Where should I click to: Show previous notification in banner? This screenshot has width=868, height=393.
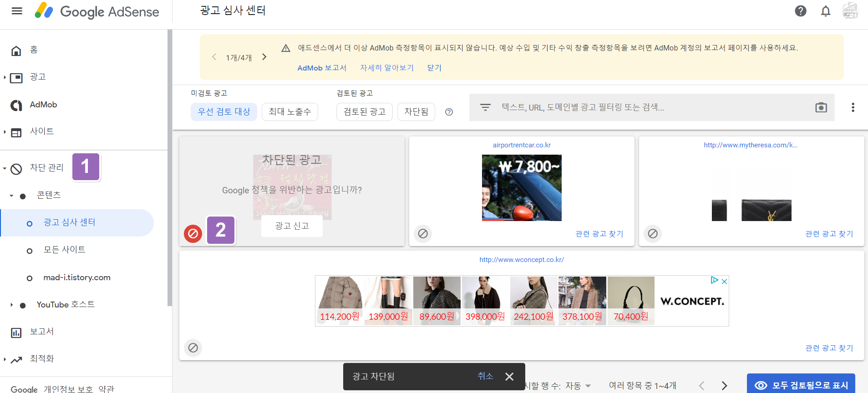click(214, 57)
